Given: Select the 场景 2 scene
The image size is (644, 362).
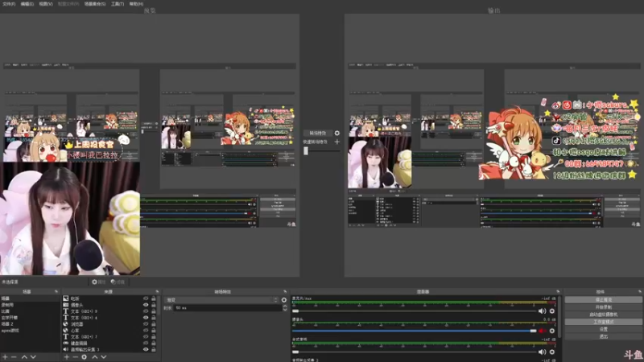Looking at the screenshot, I should 7,324.
